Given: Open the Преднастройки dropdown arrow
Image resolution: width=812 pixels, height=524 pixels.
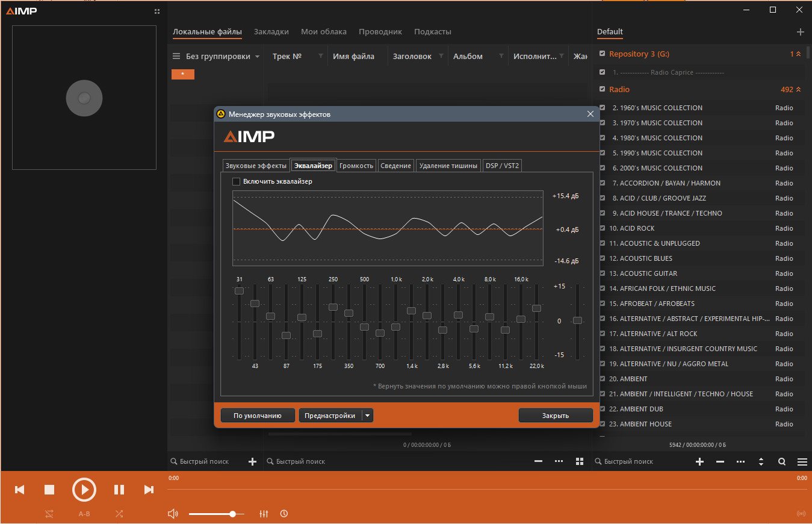Looking at the screenshot, I should pos(368,416).
